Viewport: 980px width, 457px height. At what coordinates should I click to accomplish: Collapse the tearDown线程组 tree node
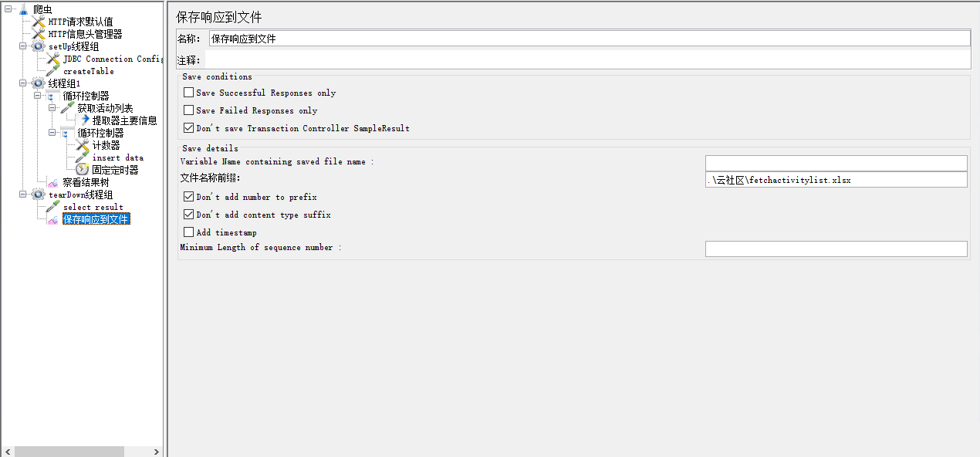pyautogui.click(x=23, y=195)
